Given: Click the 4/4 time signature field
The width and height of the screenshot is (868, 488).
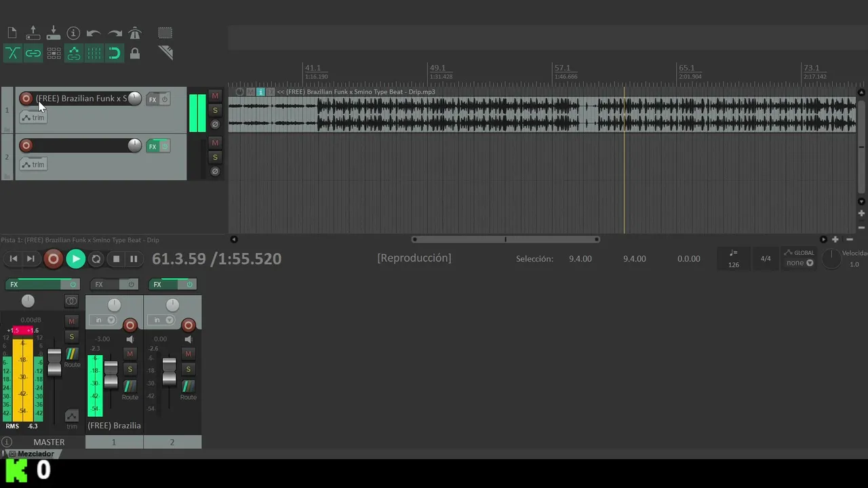Looking at the screenshot, I should pyautogui.click(x=766, y=259).
